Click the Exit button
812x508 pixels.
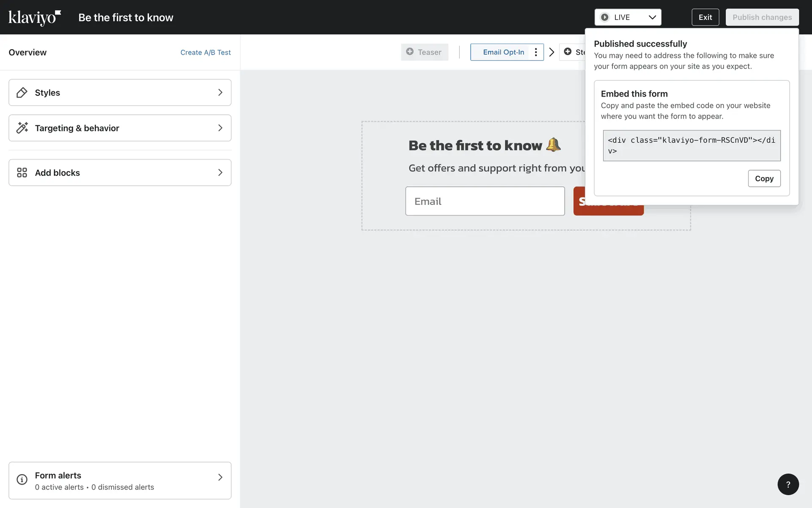click(x=705, y=17)
